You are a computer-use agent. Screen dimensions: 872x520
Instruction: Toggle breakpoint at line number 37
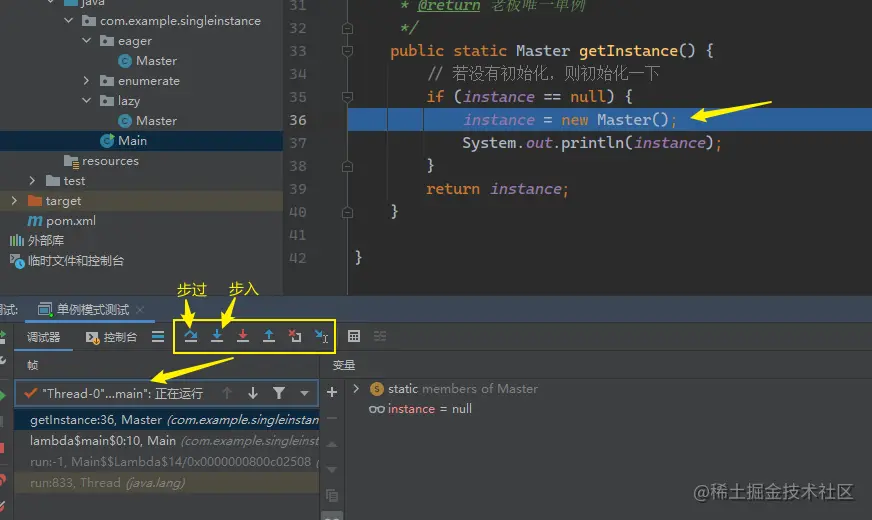tap(298, 143)
